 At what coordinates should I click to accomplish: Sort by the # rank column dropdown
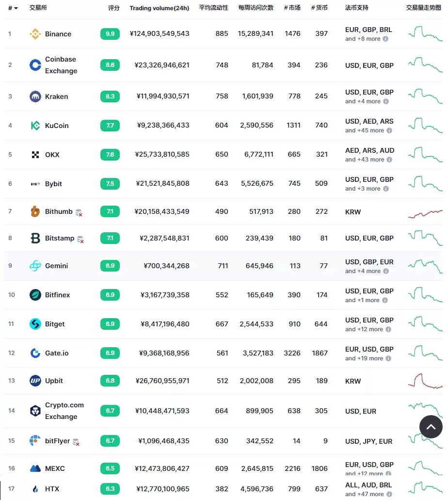(13, 8)
